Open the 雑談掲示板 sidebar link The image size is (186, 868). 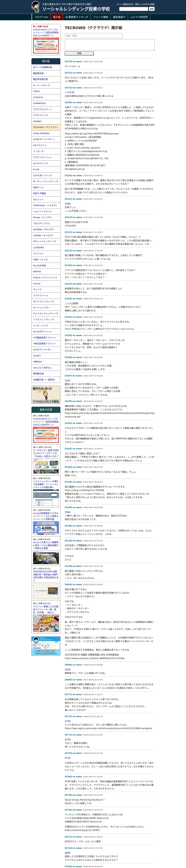coord(46,73)
